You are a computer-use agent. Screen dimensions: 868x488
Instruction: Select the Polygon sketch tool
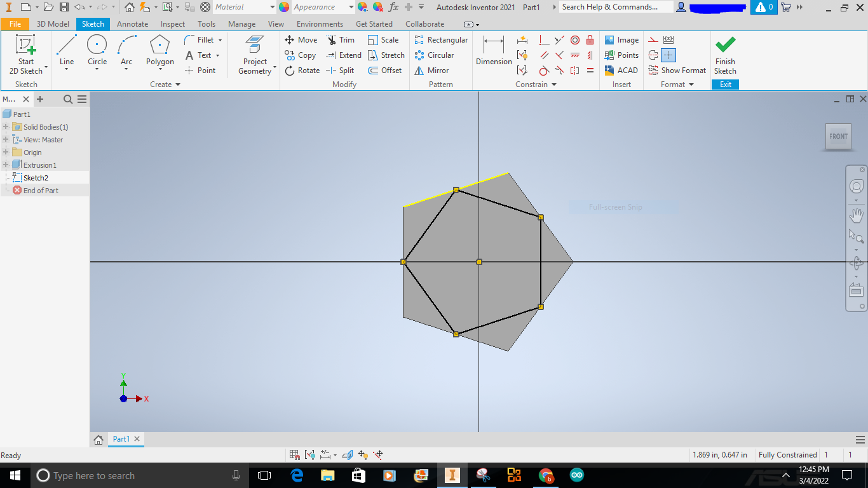coord(159,51)
